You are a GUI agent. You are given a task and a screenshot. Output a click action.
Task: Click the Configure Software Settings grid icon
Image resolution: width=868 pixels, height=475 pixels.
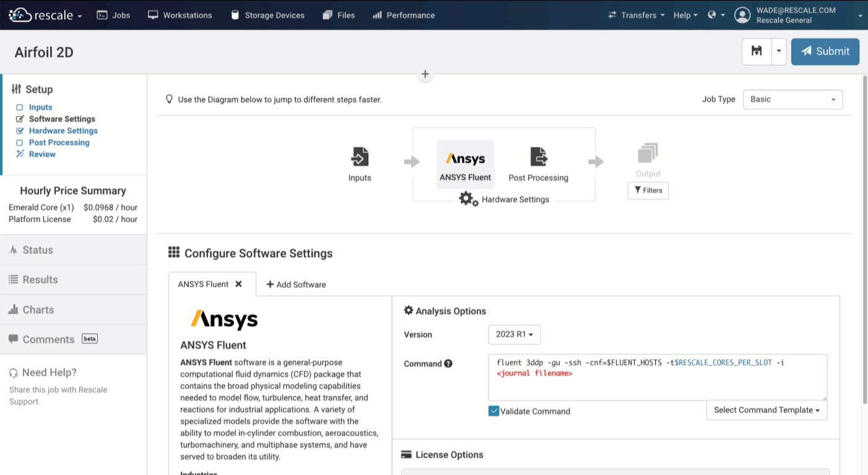(x=174, y=253)
